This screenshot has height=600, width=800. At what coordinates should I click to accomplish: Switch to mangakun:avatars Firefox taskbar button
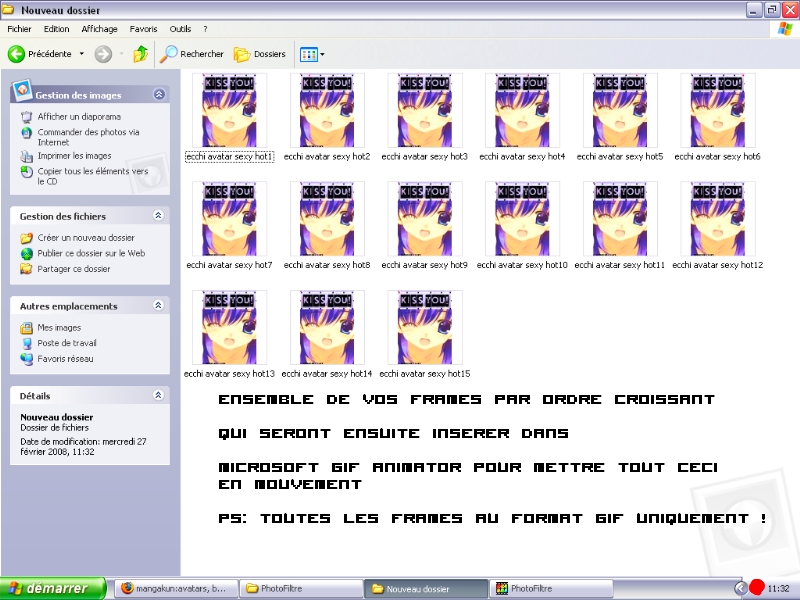(176, 589)
